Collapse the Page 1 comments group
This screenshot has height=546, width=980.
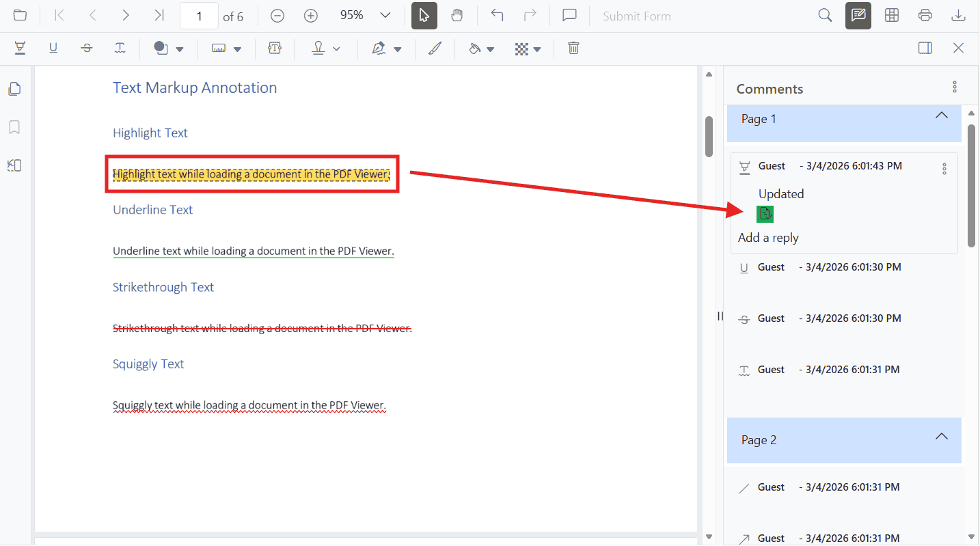coord(941,115)
